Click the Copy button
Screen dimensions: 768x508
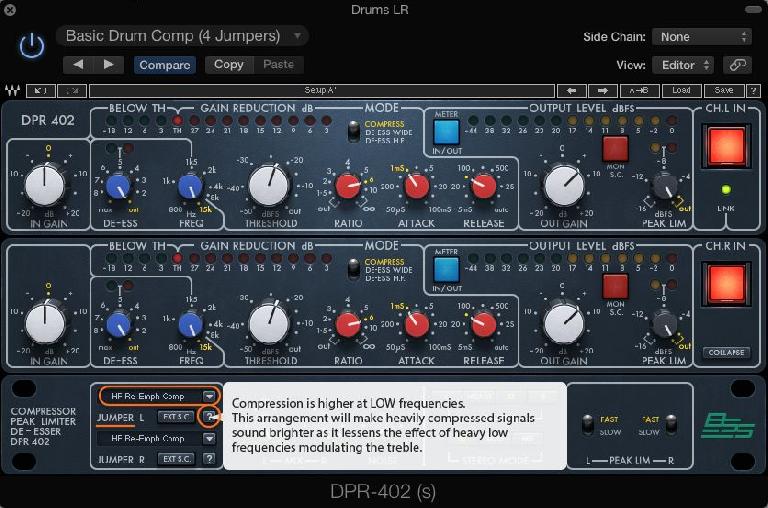coord(228,64)
